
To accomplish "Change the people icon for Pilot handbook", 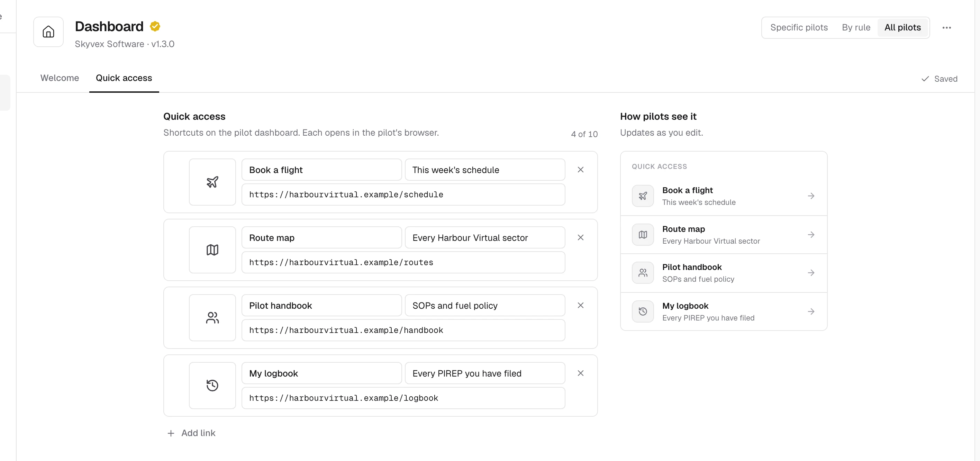I will [212, 318].
